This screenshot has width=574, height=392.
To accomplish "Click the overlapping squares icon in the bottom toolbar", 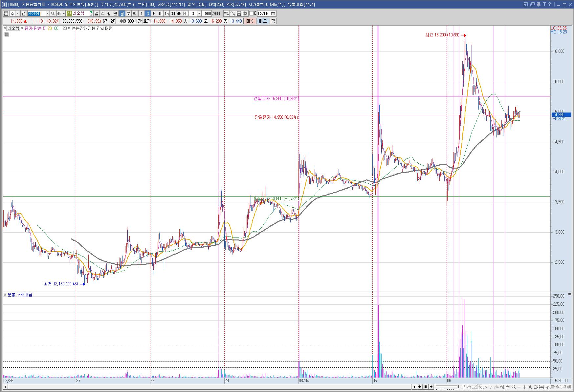I will 469,387.
